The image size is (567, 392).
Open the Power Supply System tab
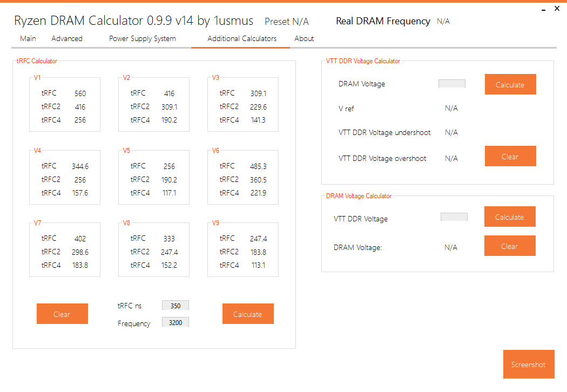[143, 39]
